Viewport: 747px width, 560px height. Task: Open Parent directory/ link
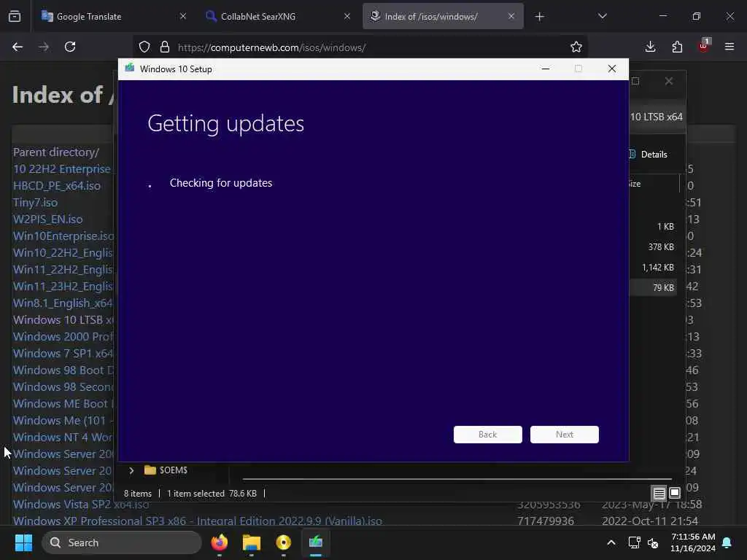point(56,152)
